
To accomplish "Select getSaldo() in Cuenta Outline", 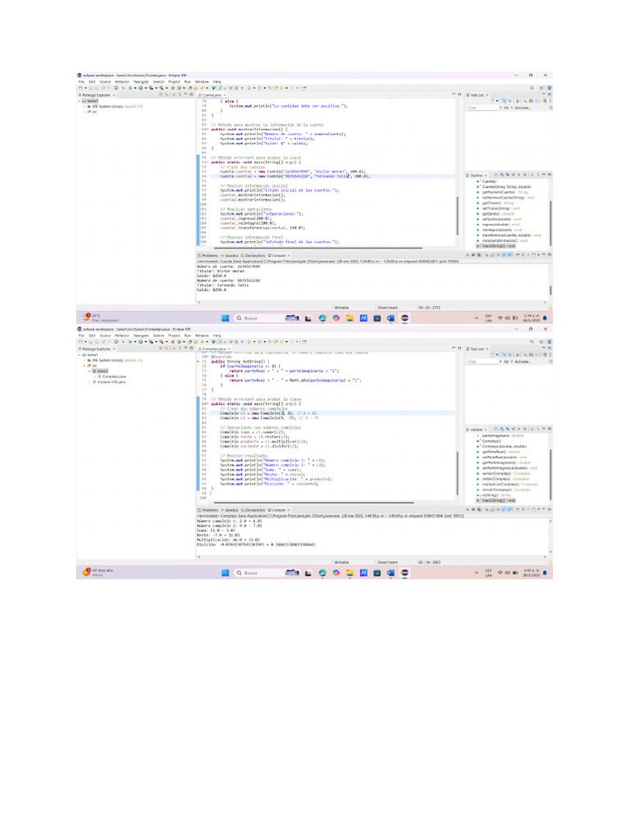I will [x=495, y=213].
